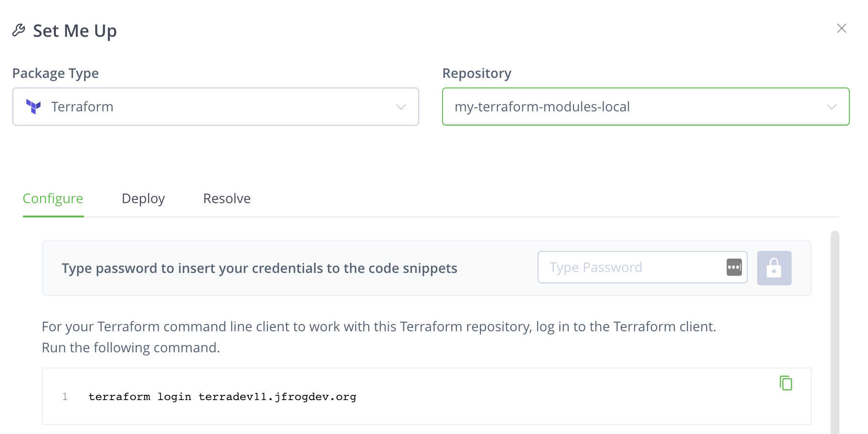Screen dimensions: 868x434
Task: Click the Package Type label
Action: click(x=55, y=73)
